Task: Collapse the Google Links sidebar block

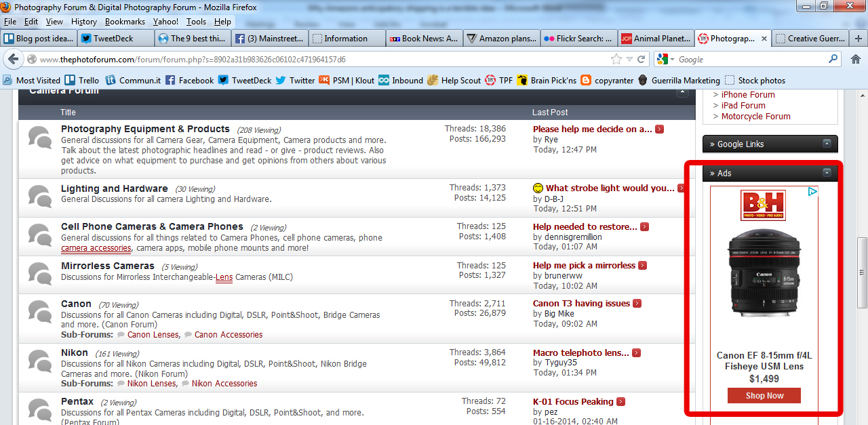Action: click(x=827, y=144)
